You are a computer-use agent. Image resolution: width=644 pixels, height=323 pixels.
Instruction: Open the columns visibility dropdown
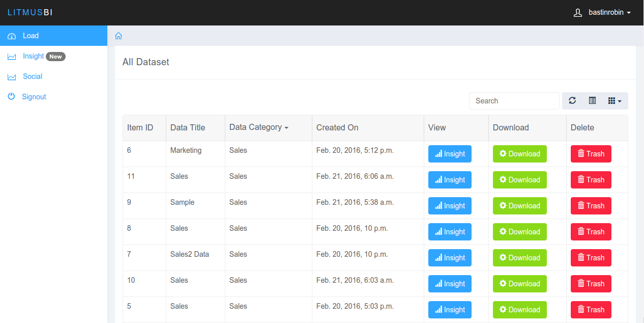(614, 101)
